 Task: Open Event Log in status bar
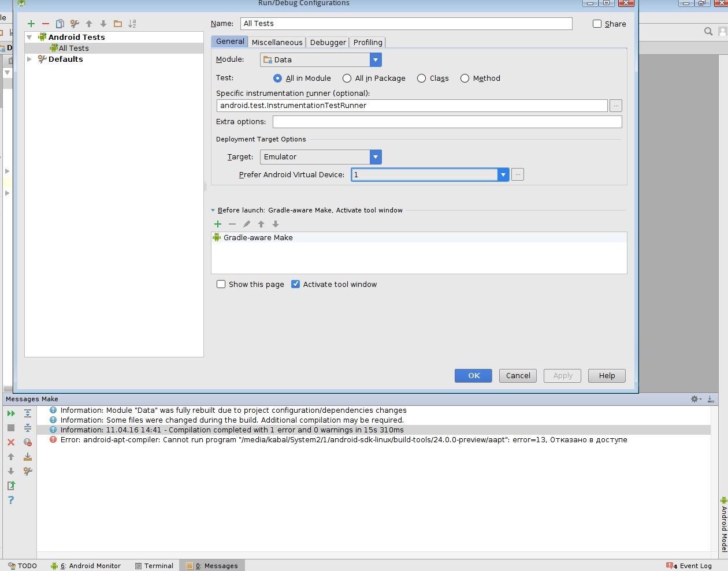point(689,566)
